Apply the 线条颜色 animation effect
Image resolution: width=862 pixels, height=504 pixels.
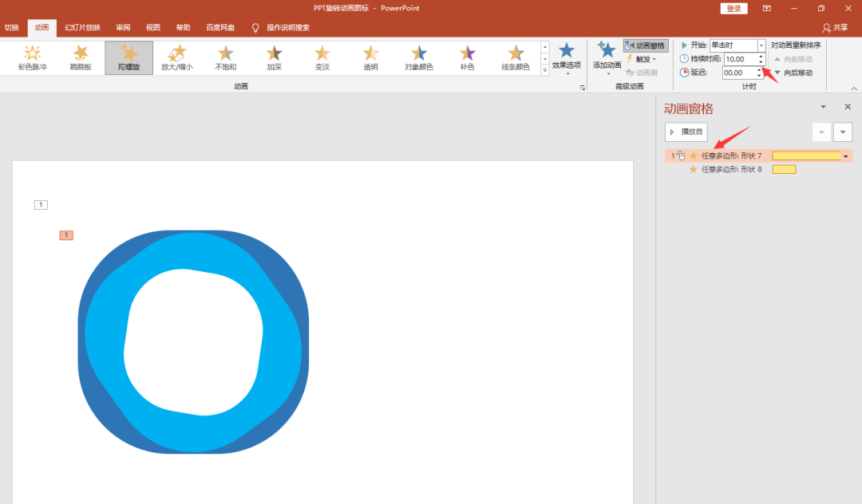[x=516, y=57]
